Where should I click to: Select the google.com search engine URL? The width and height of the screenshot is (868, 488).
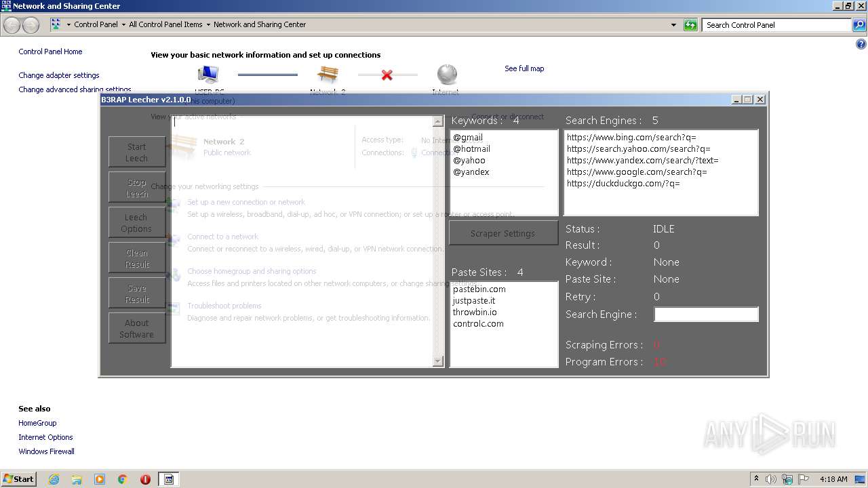click(637, 172)
